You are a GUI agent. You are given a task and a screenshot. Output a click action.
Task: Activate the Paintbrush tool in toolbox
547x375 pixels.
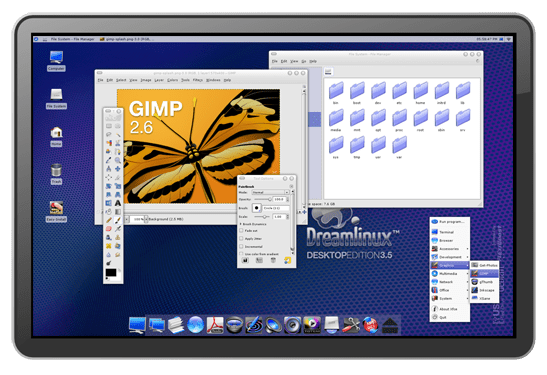[118, 220]
